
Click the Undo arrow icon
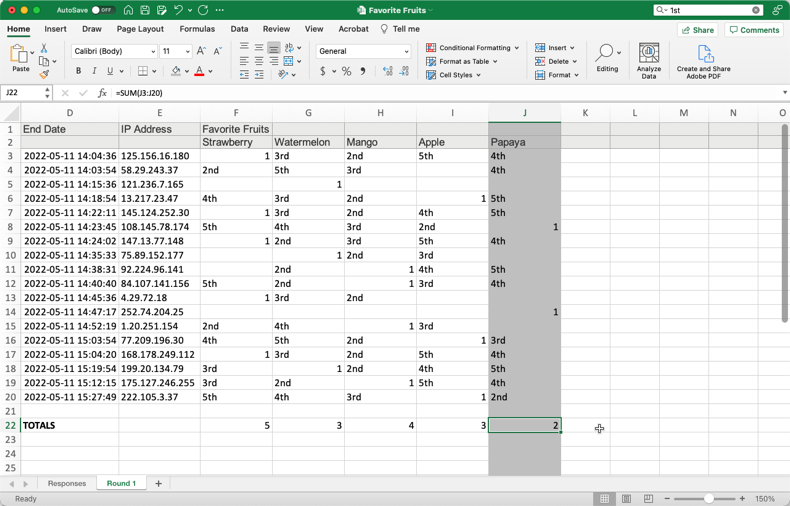pyautogui.click(x=178, y=10)
